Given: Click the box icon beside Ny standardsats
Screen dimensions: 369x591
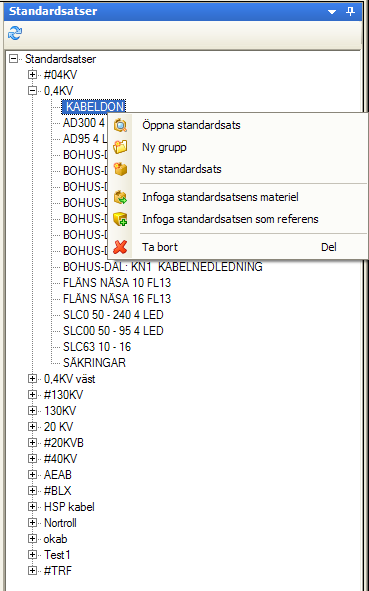Looking at the screenshot, I should point(120,169).
